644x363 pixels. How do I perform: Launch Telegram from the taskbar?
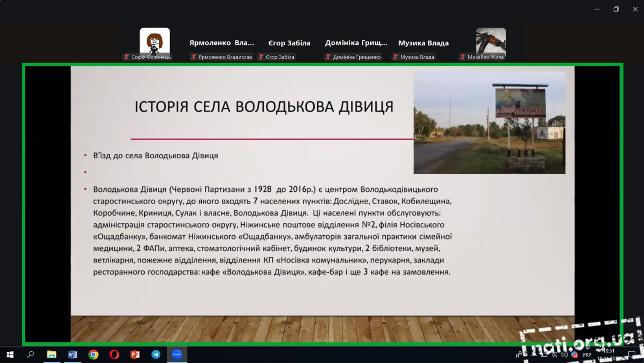click(x=156, y=354)
